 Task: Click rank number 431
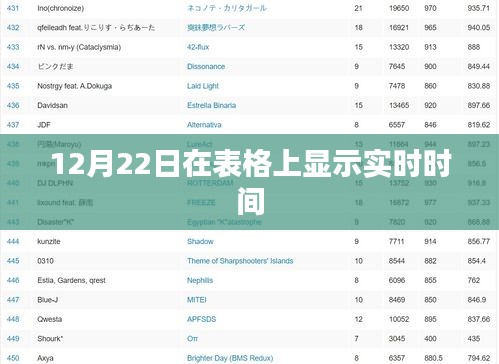13,8
